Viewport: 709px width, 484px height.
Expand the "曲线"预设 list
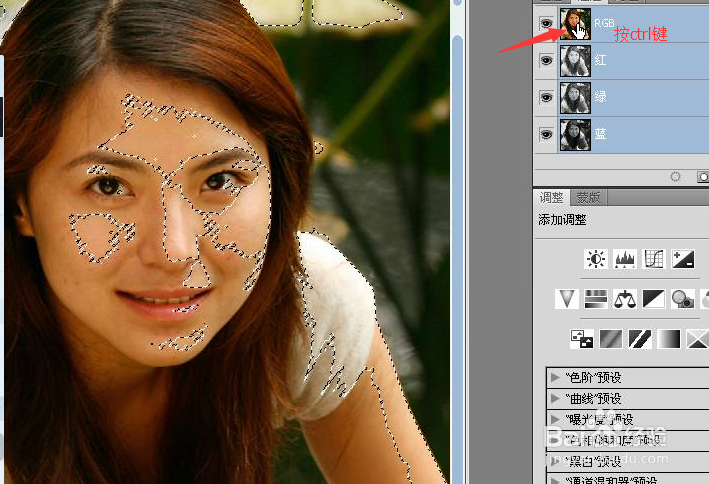[x=555, y=399]
